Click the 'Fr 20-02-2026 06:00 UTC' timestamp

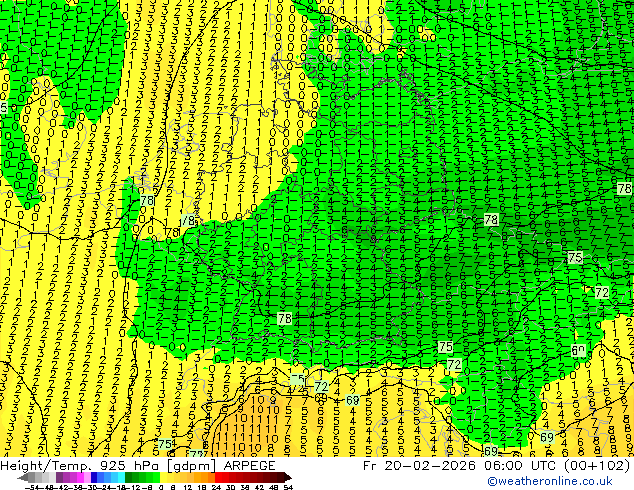(459, 465)
